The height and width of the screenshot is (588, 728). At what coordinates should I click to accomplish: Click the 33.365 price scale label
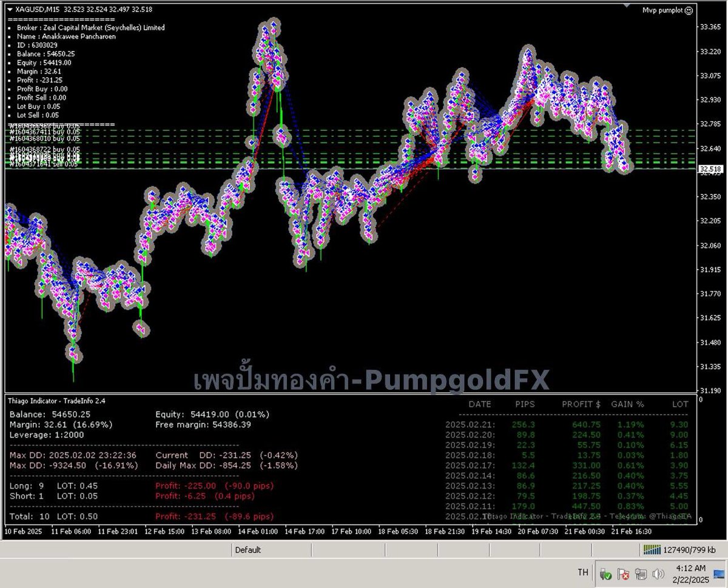click(x=710, y=27)
